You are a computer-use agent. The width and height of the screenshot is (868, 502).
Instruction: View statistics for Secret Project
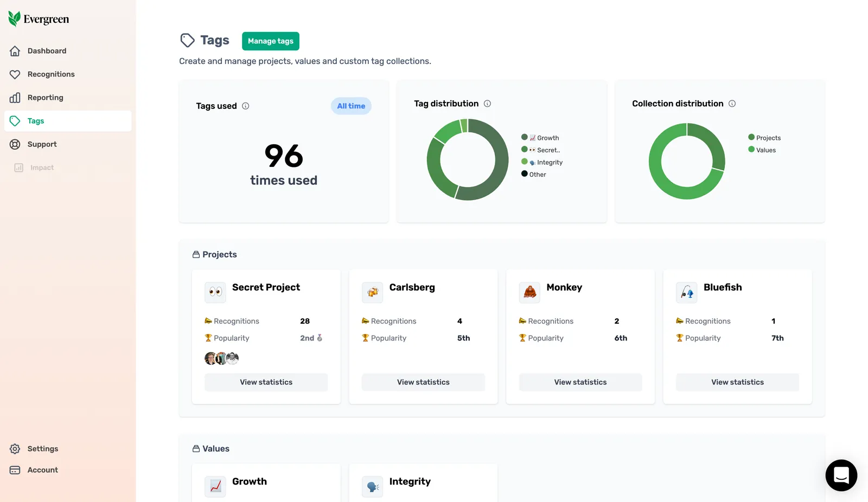point(266,382)
